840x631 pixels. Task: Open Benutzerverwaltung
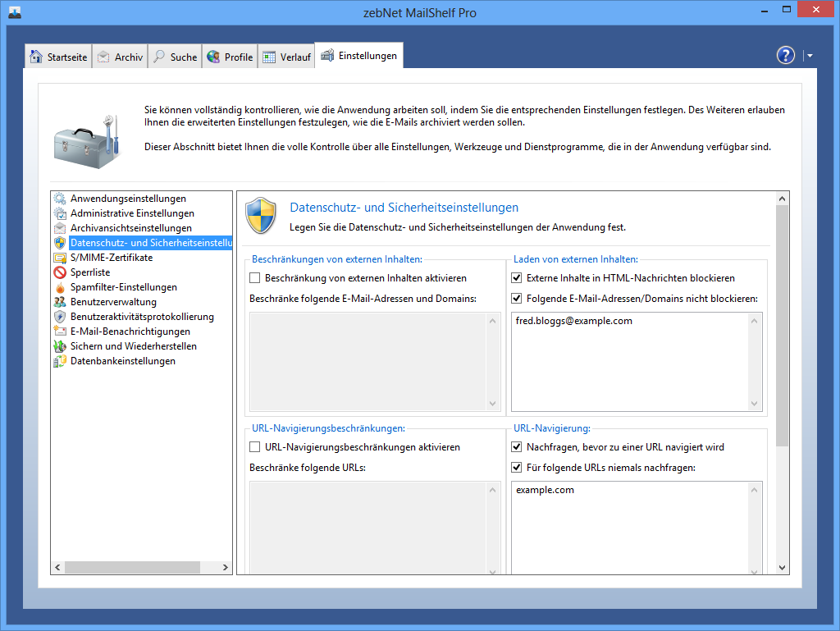tap(113, 302)
